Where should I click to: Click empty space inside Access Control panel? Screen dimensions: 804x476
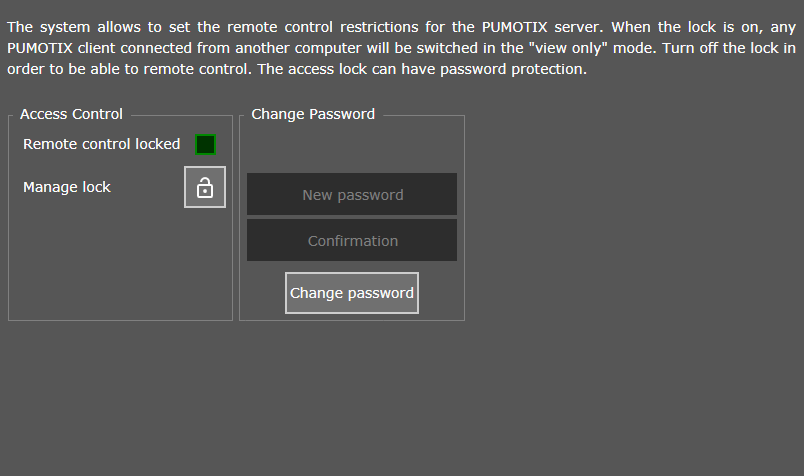pyautogui.click(x=120, y=262)
